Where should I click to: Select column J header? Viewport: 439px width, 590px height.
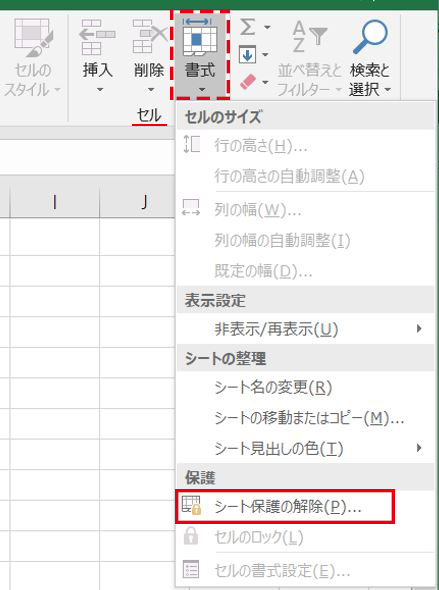[138, 202]
